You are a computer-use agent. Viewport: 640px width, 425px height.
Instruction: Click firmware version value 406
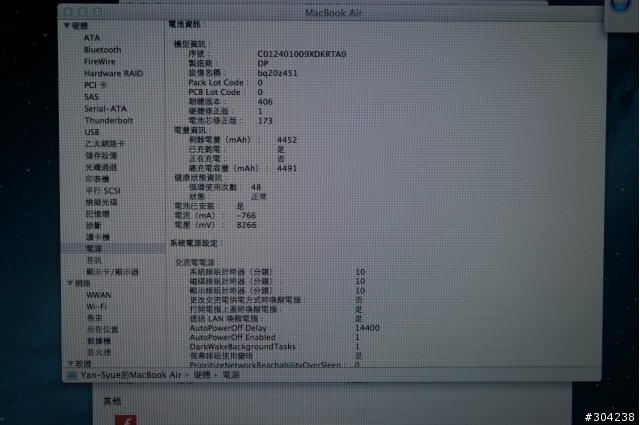pyautogui.click(x=265, y=102)
